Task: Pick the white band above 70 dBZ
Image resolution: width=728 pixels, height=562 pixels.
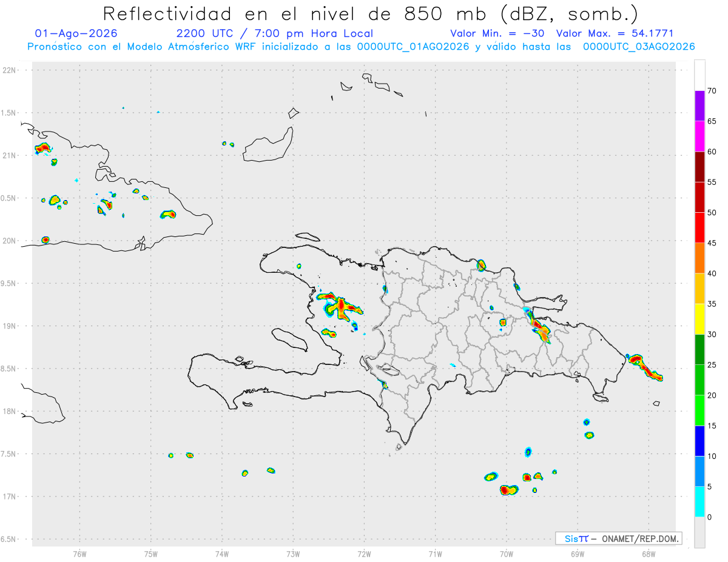Action: tap(699, 75)
